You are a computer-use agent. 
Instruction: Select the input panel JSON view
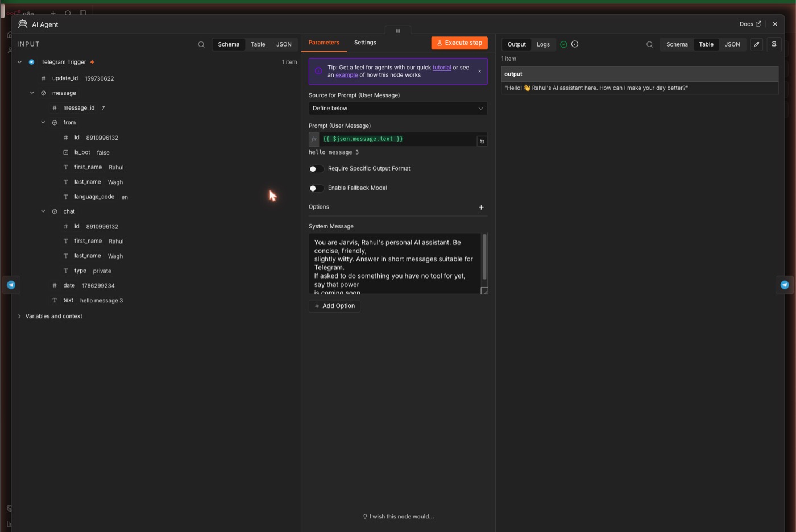(x=284, y=44)
